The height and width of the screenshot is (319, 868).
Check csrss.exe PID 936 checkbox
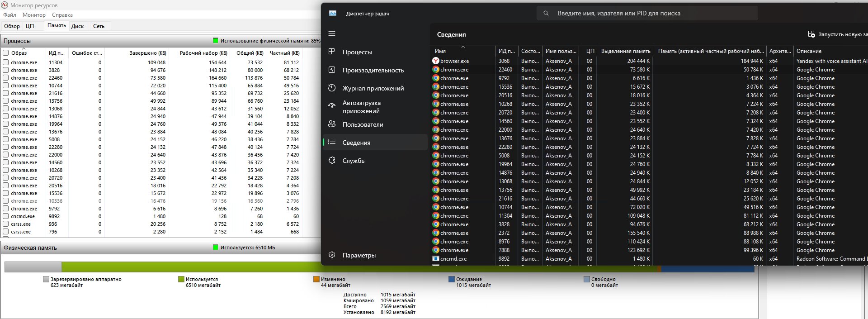coord(6,224)
